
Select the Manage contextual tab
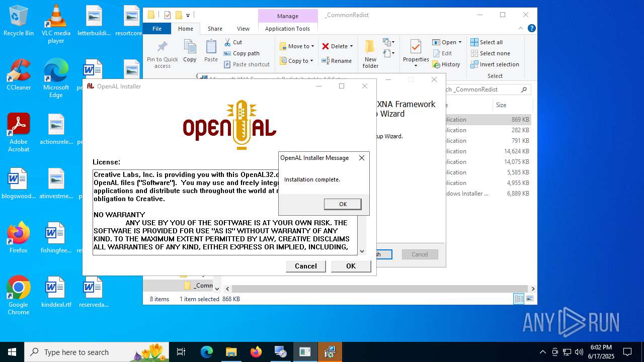[x=287, y=16]
